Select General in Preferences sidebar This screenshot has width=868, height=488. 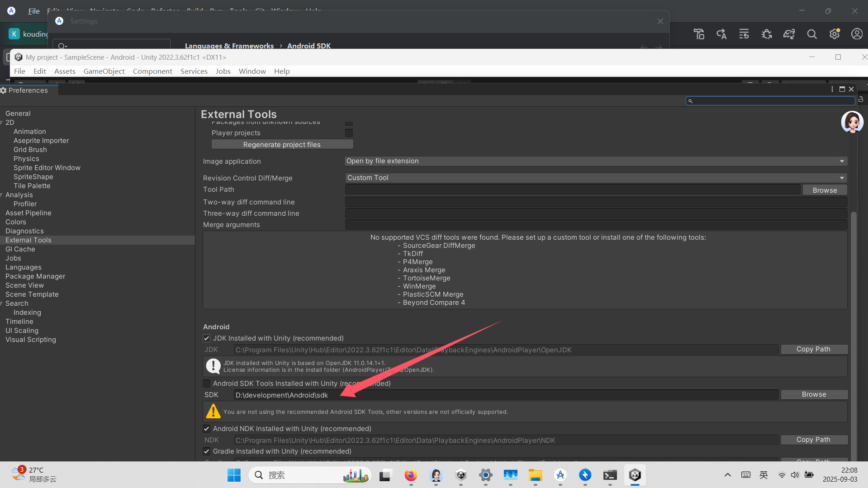click(x=18, y=114)
